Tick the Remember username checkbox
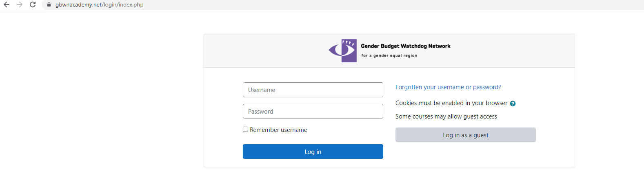This screenshot has height=191, width=644. (x=246, y=130)
